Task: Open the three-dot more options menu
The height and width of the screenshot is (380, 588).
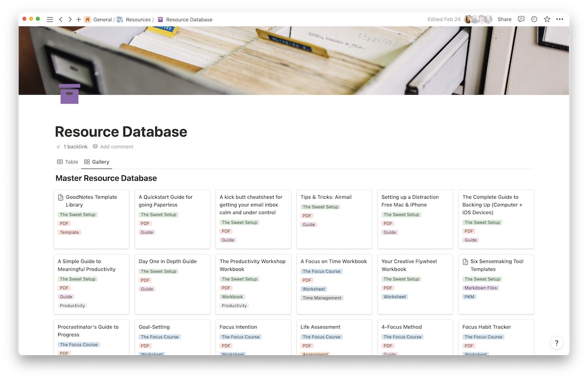Action: click(560, 19)
